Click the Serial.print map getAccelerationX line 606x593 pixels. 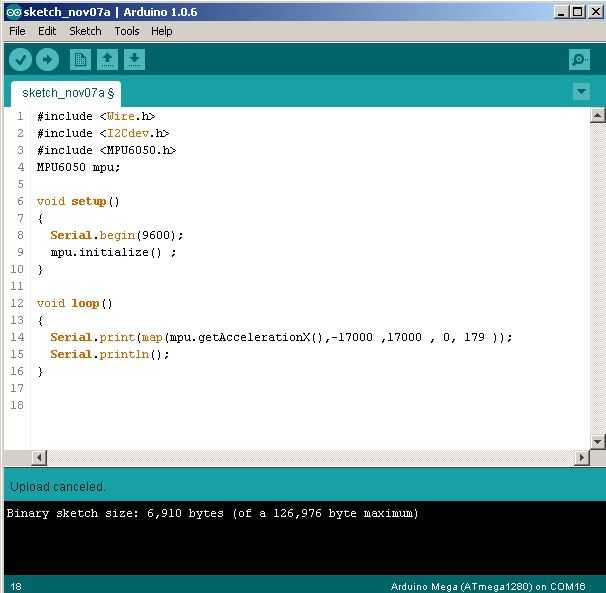click(x=281, y=337)
